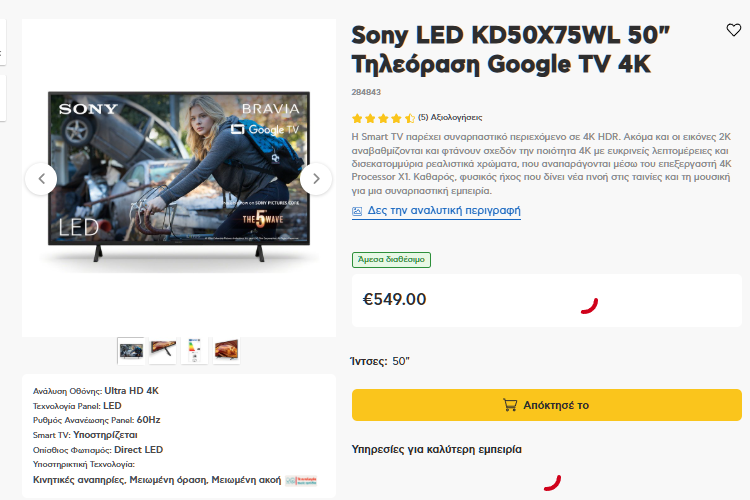
Task: Add product to wishlist with heart icon
Action: click(x=733, y=30)
